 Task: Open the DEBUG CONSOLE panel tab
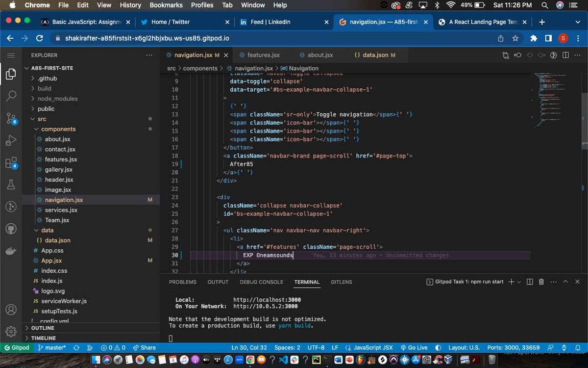coord(261,282)
